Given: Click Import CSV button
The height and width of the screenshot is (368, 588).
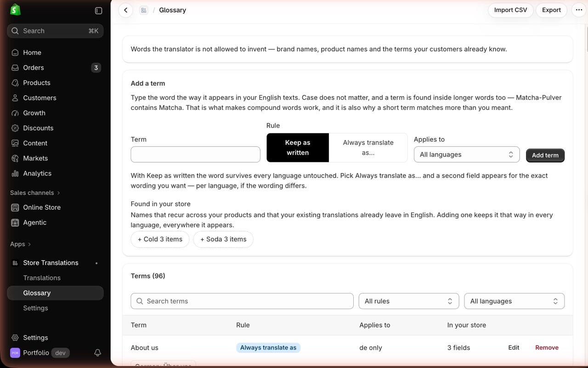Looking at the screenshot, I should pos(510,10).
